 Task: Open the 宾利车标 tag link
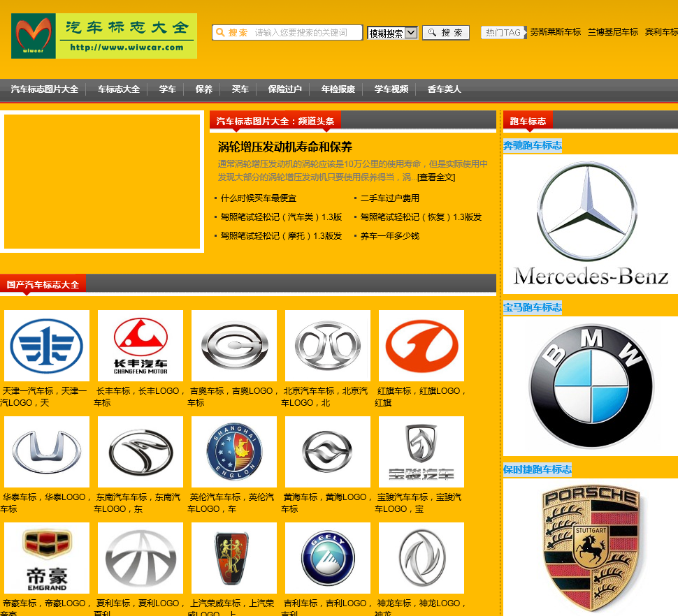[661, 32]
